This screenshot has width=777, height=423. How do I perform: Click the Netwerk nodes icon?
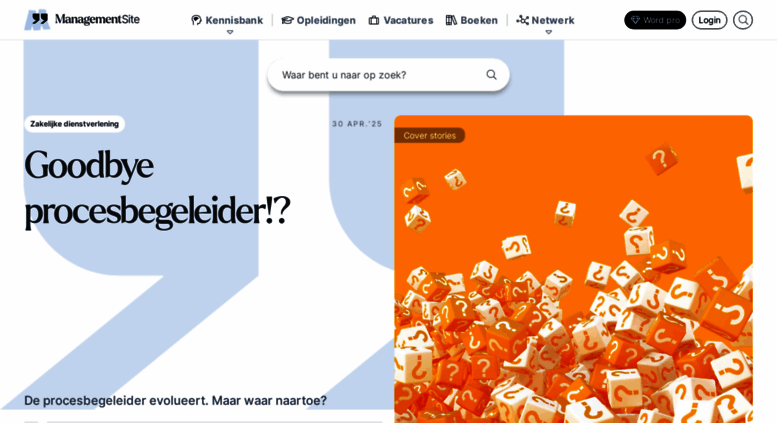coord(522,20)
